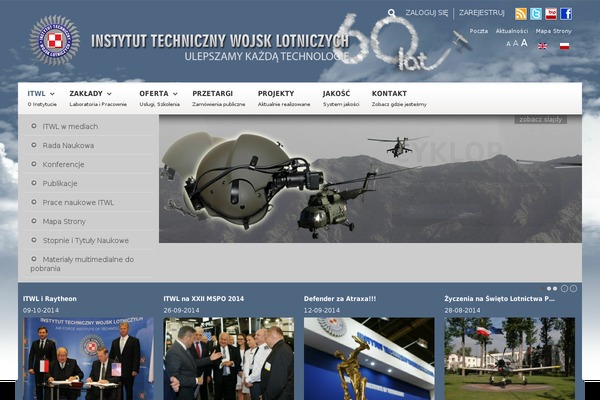Open ITWL w mediach sidebar item
The width and height of the screenshot is (600, 400).
(70, 126)
